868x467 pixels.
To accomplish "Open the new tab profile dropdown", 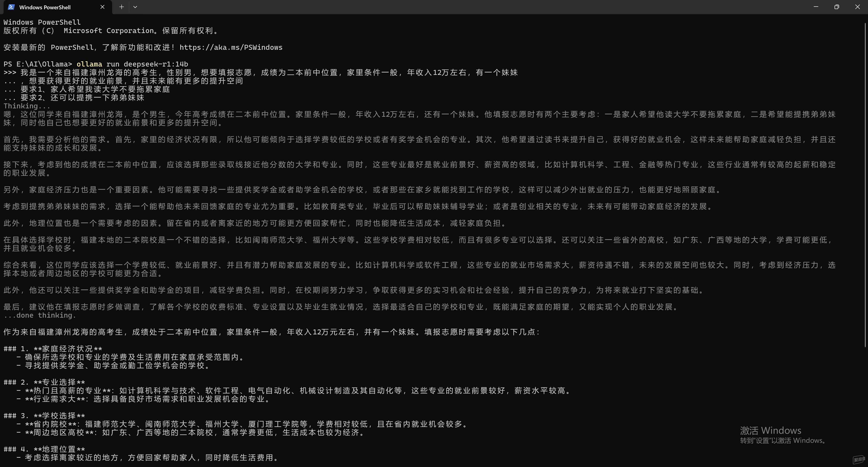I will click(x=135, y=7).
